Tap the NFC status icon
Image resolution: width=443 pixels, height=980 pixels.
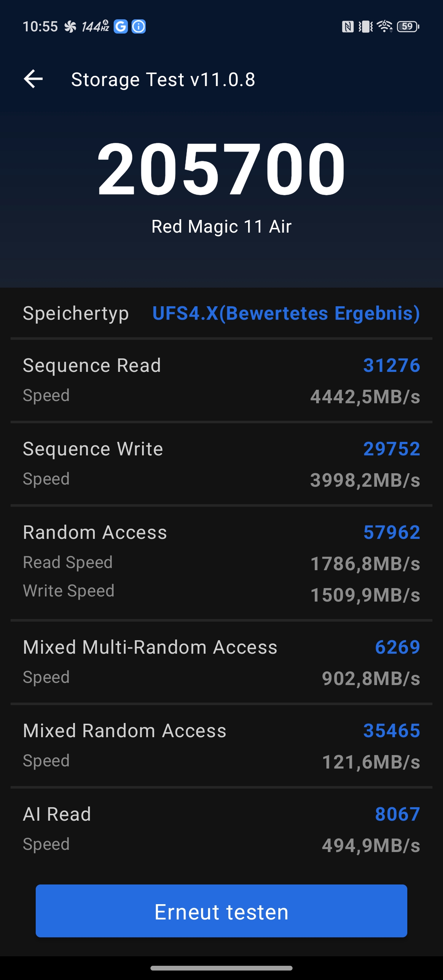348,27
